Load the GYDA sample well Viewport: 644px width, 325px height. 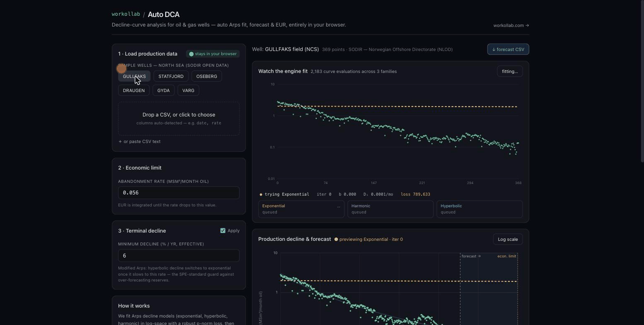(x=163, y=90)
